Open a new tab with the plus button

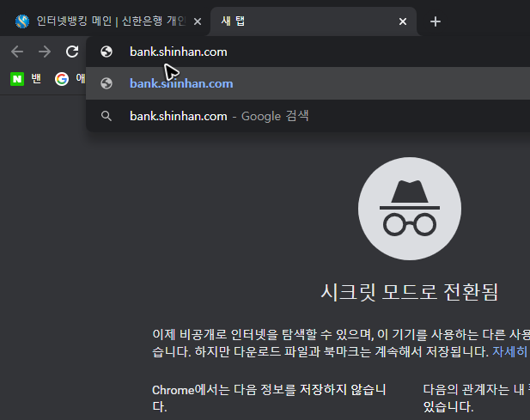(436, 21)
